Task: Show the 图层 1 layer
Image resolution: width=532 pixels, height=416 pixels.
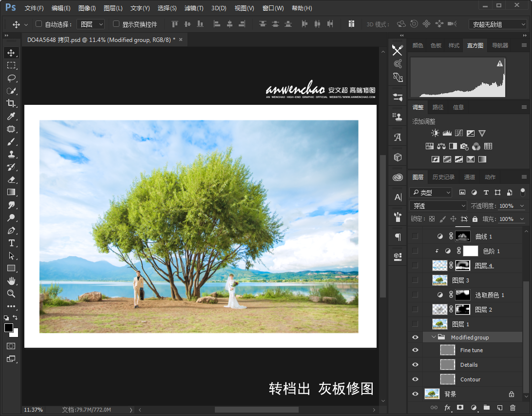Action: point(415,324)
